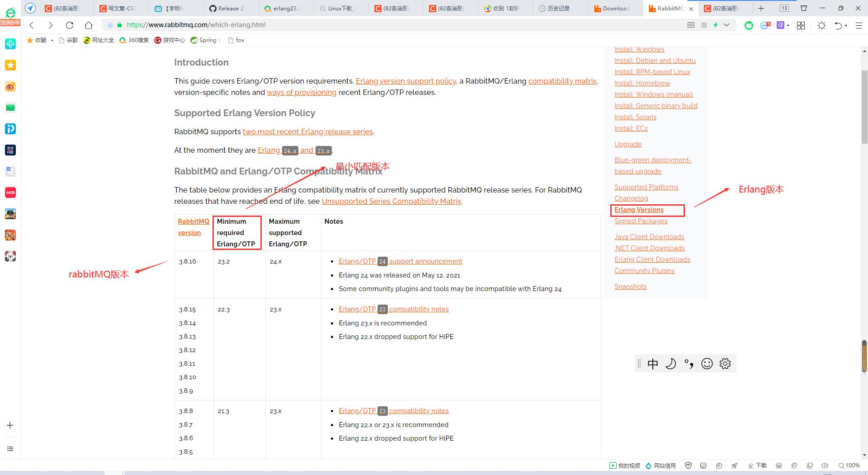
Task: Open the Install: Debian and Ubuntu link
Action: click(655, 61)
